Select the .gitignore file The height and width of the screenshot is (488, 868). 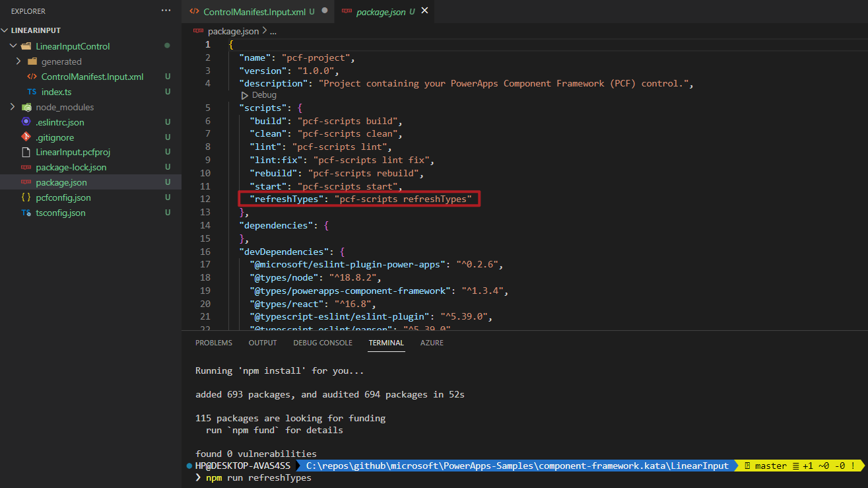[x=54, y=137]
